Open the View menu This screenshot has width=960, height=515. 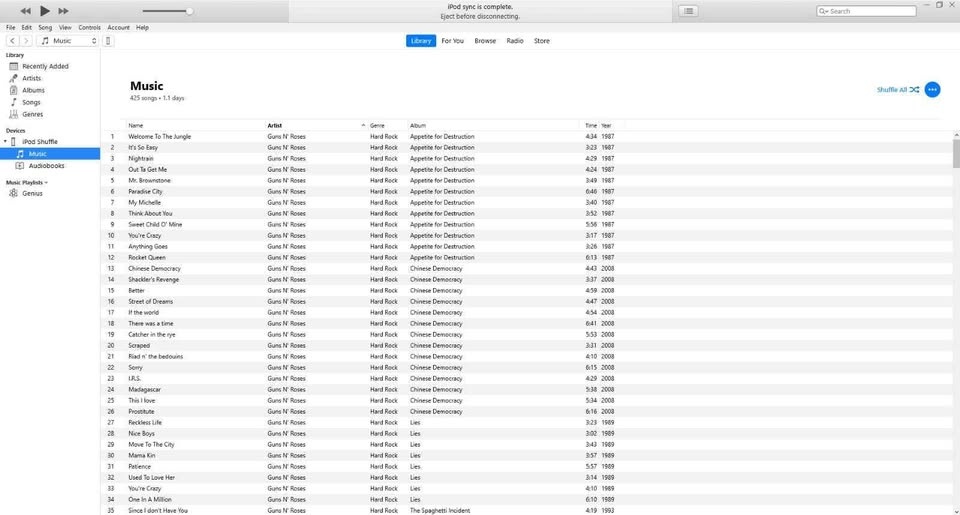[65, 28]
